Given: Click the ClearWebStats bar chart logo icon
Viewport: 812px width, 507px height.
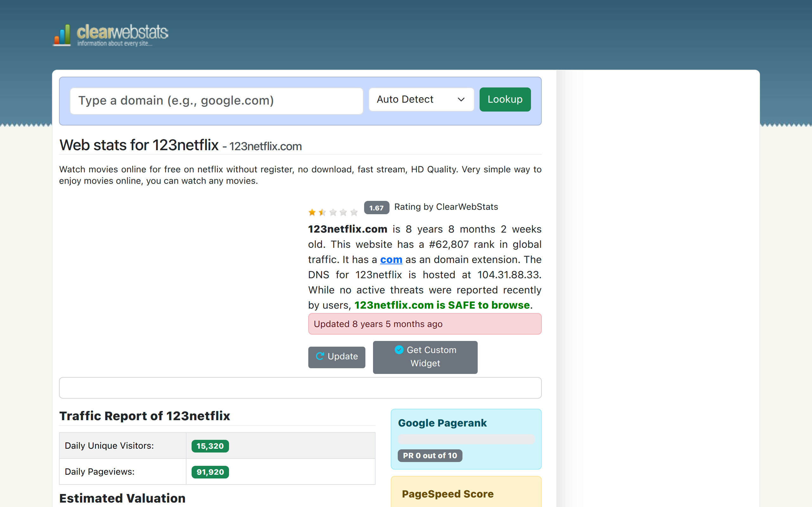Looking at the screenshot, I should [62, 35].
